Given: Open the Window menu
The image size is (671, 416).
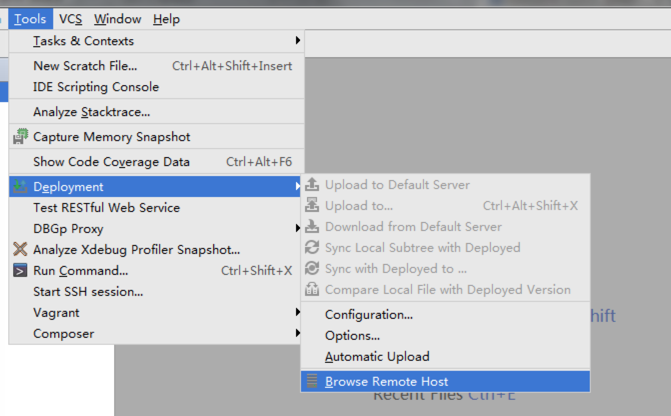Looking at the screenshot, I should point(118,19).
